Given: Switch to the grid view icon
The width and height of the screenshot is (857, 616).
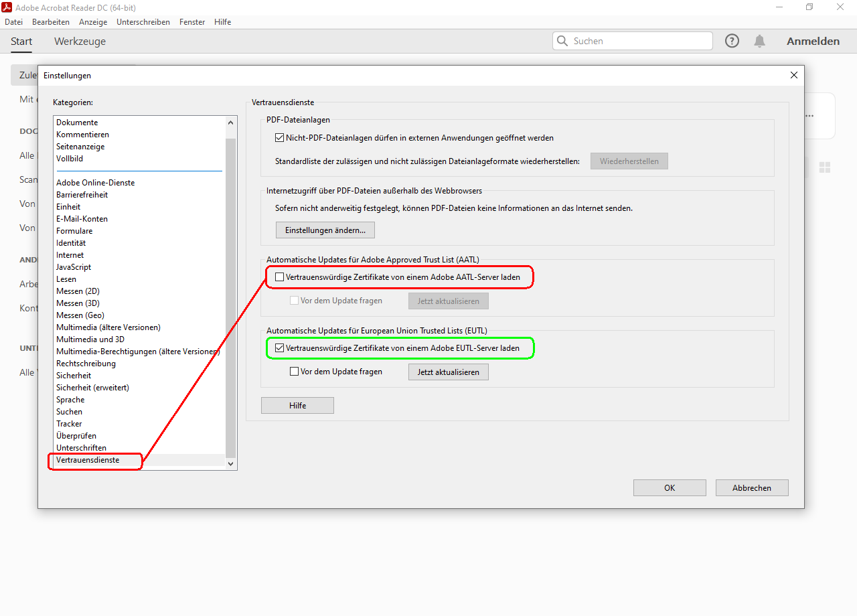Looking at the screenshot, I should tap(825, 167).
